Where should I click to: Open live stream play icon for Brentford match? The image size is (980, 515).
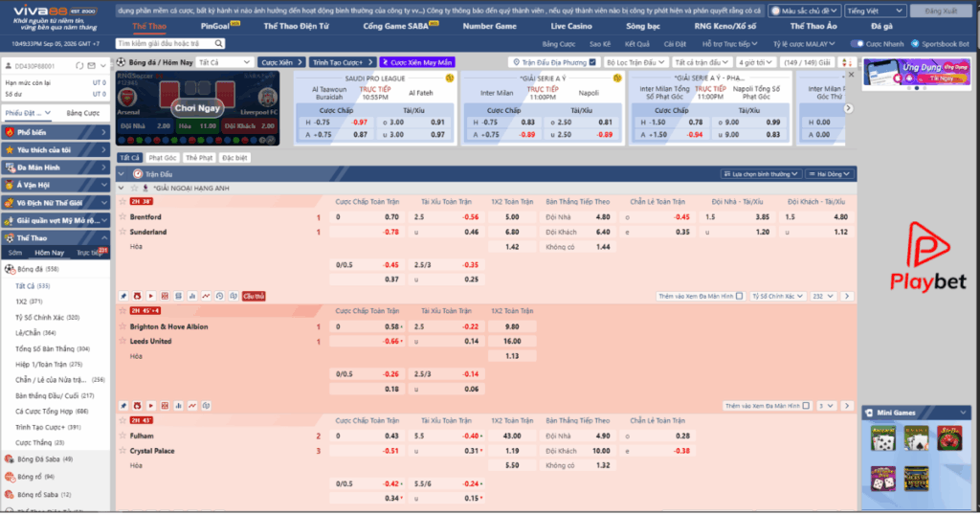coord(150,296)
